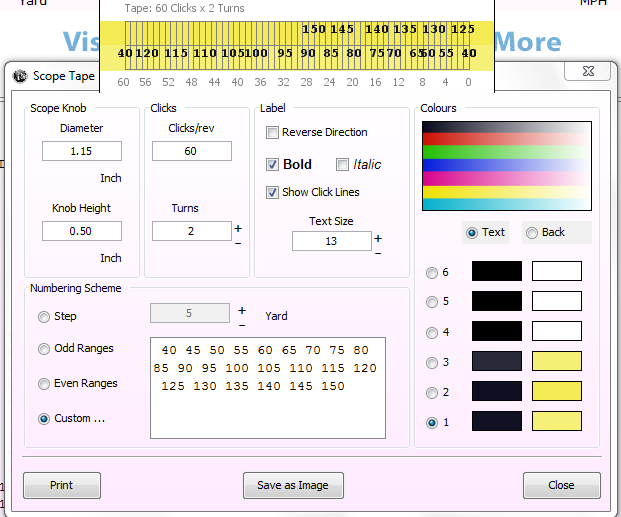The image size is (621, 517).
Task: Select colour row 2 radio button
Action: tap(432, 393)
